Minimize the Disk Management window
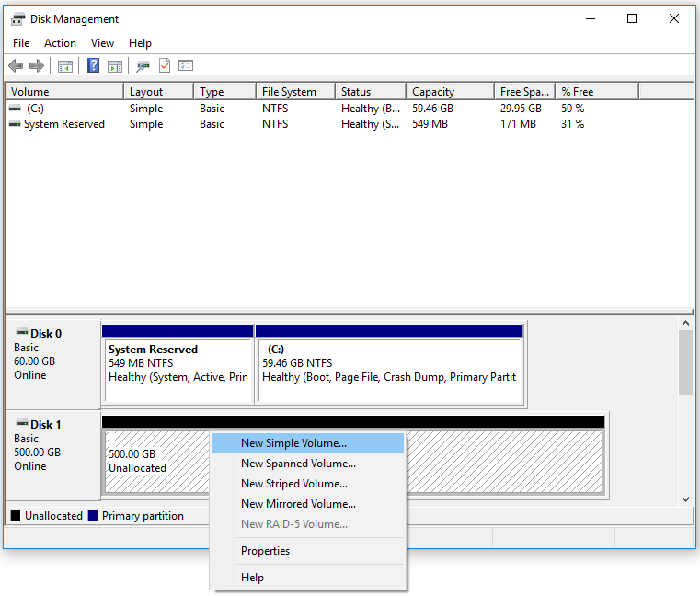700x596 pixels. pos(591,18)
